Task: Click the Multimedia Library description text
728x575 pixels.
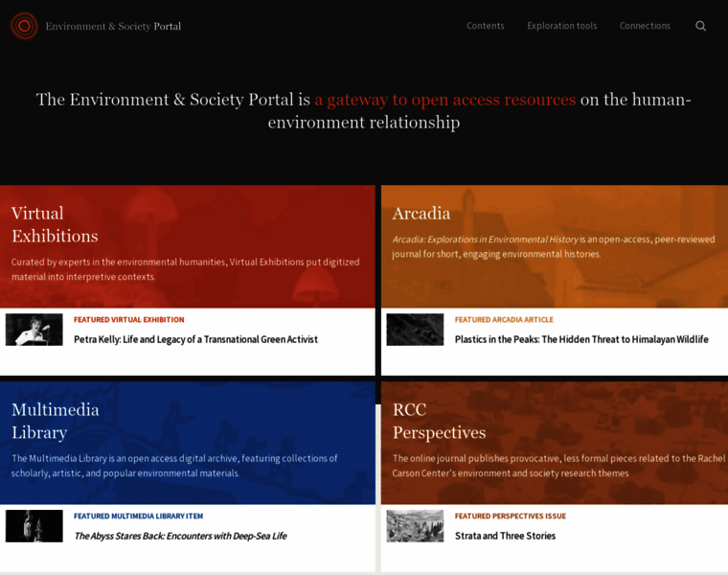Action: coord(174,466)
